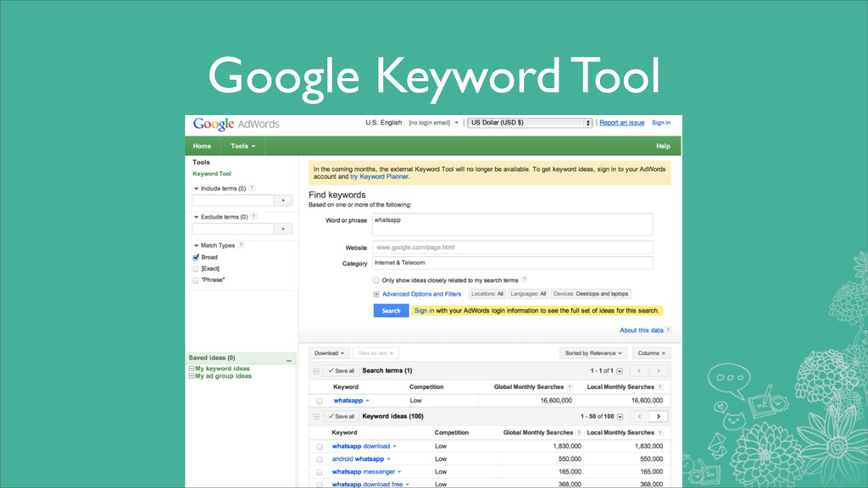Click help icon beside closely related option
Image resolution: width=868 pixels, height=488 pixels.
pyautogui.click(x=524, y=280)
